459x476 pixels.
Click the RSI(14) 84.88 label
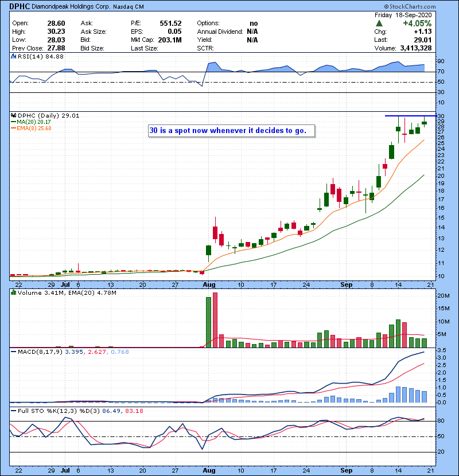click(41, 56)
